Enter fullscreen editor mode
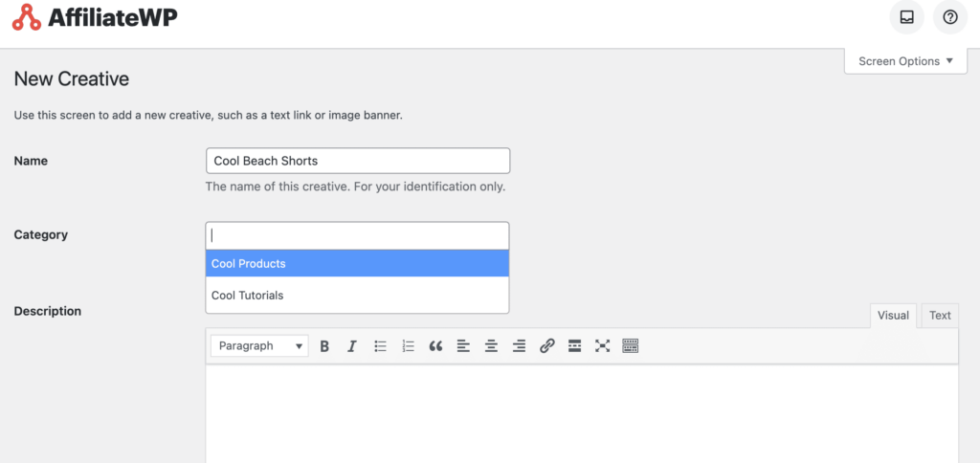The image size is (980, 463). point(603,345)
